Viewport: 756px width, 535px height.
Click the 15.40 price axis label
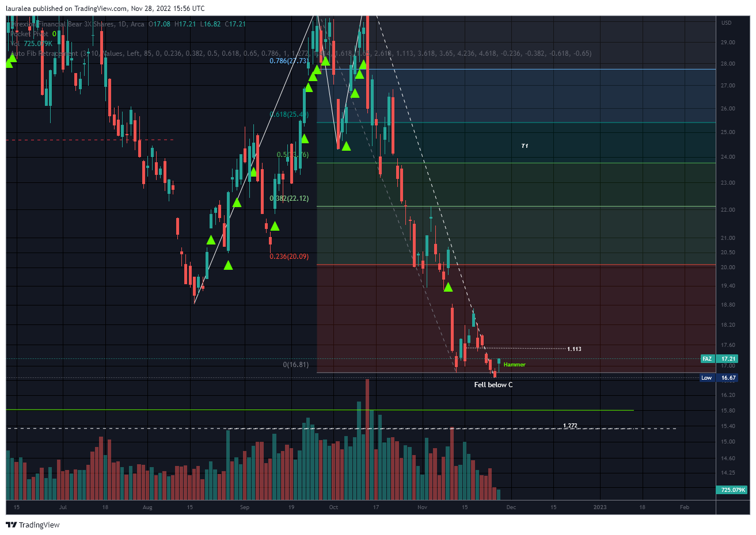coord(728,426)
